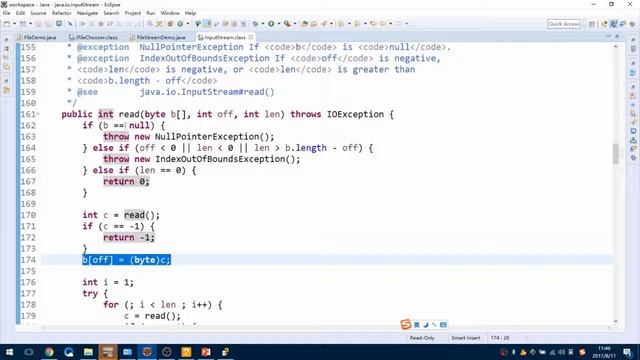Click the New file toolbar icon

(x=7, y=24)
